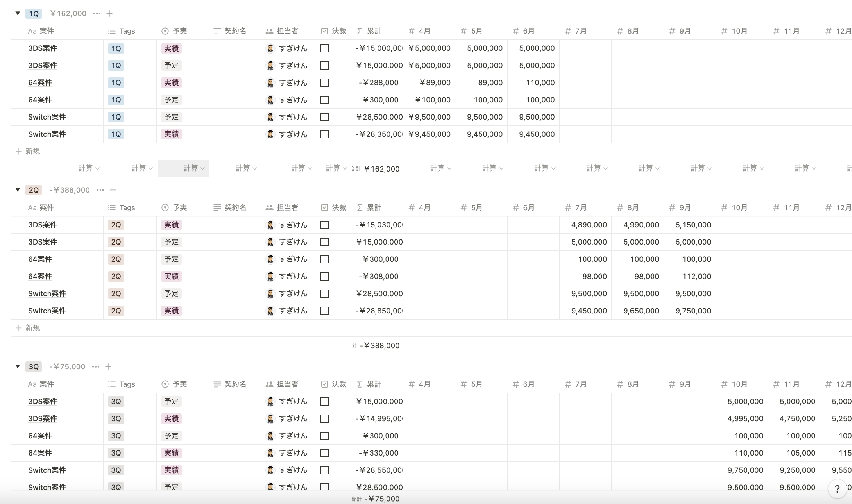This screenshot has width=852, height=504.
Task: Collapse the 3Q group
Action: [18, 366]
